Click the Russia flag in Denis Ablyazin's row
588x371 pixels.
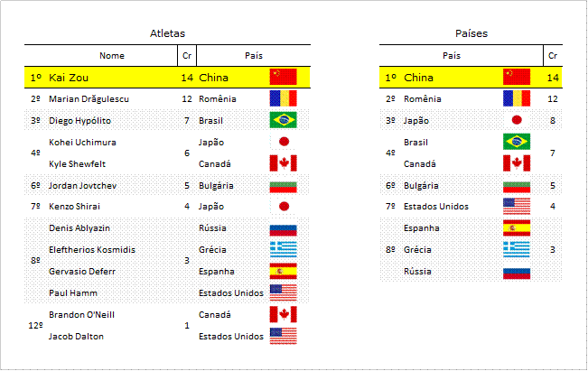(283, 229)
